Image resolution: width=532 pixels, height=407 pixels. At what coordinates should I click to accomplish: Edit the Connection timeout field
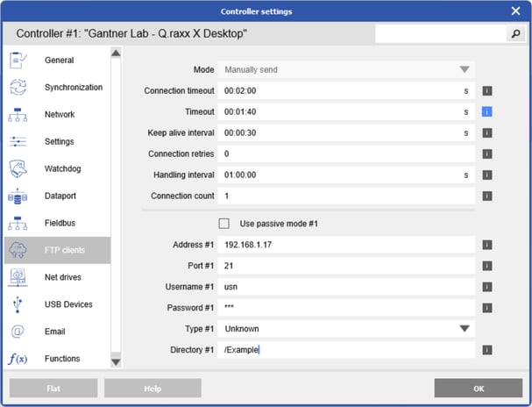pos(346,90)
